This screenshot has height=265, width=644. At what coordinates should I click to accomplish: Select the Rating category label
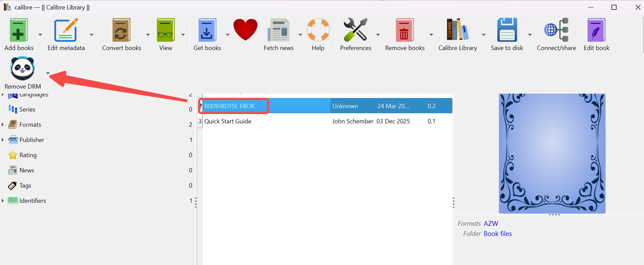(28, 155)
